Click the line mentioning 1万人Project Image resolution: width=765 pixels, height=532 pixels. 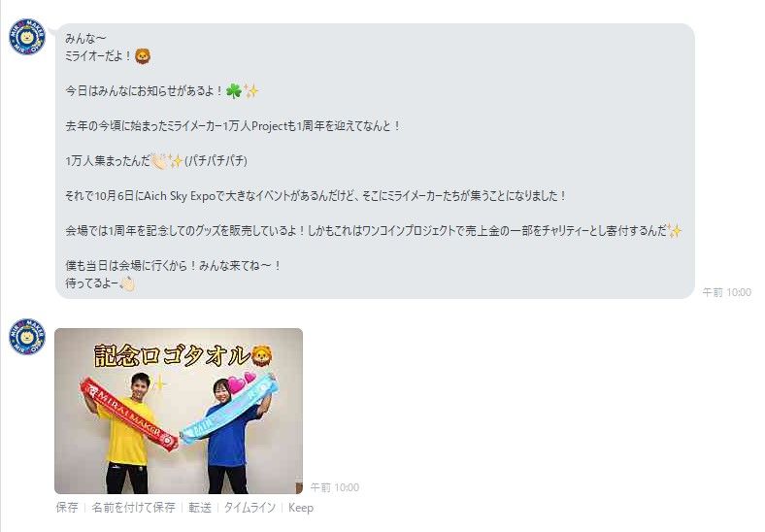click(233, 126)
